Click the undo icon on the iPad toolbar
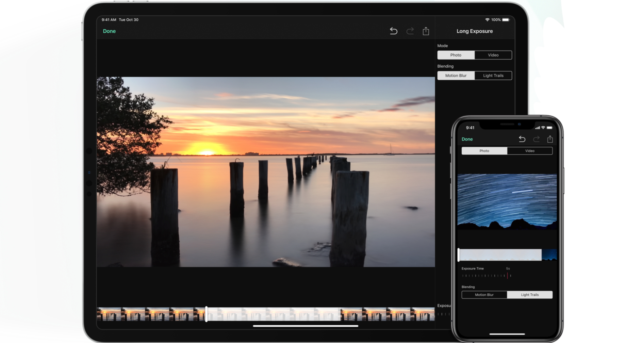The width and height of the screenshot is (644, 343). tap(394, 31)
